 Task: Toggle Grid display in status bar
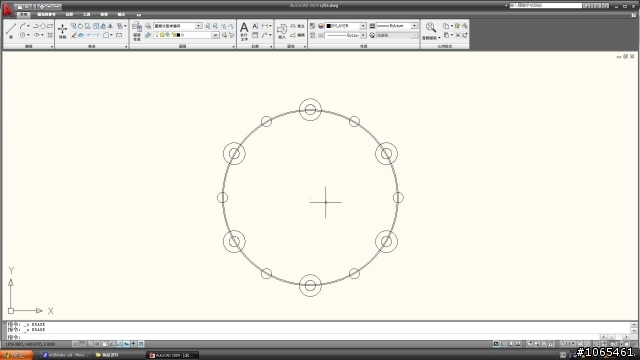pyautogui.click(x=82, y=344)
